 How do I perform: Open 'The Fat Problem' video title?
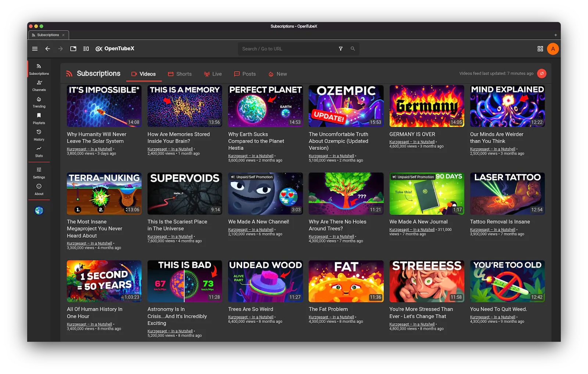[328, 309]
